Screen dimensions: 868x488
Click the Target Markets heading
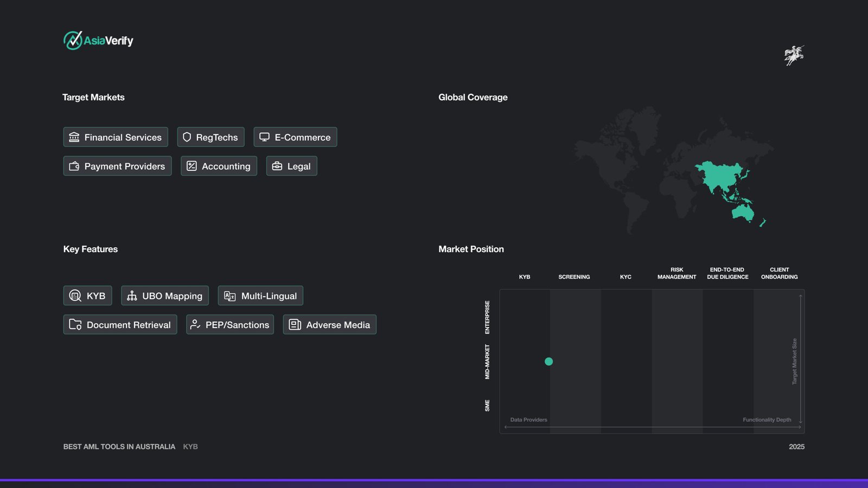[x=93, y=98]
